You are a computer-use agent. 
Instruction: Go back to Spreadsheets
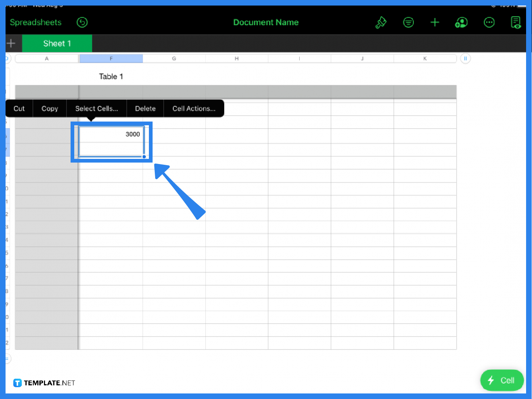click(x=35, y=23)
